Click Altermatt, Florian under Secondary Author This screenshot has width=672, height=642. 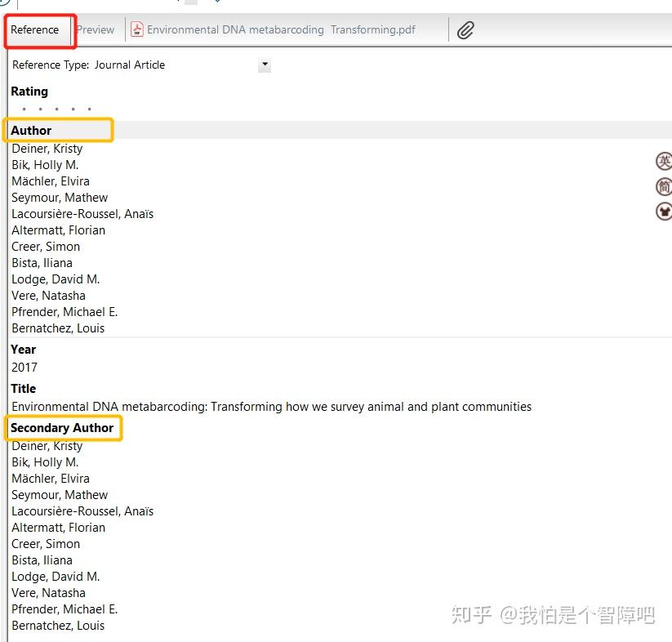[x=58, y=528]
